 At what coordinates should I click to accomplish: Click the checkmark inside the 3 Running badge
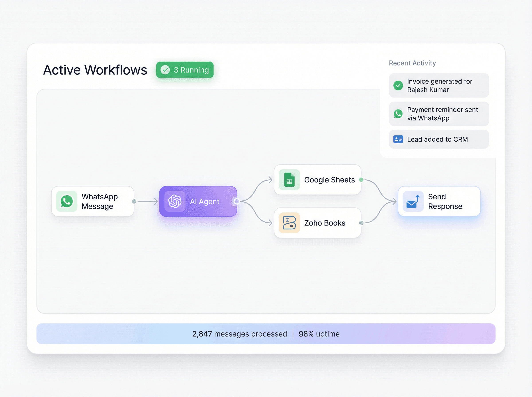tap(165, 70)
